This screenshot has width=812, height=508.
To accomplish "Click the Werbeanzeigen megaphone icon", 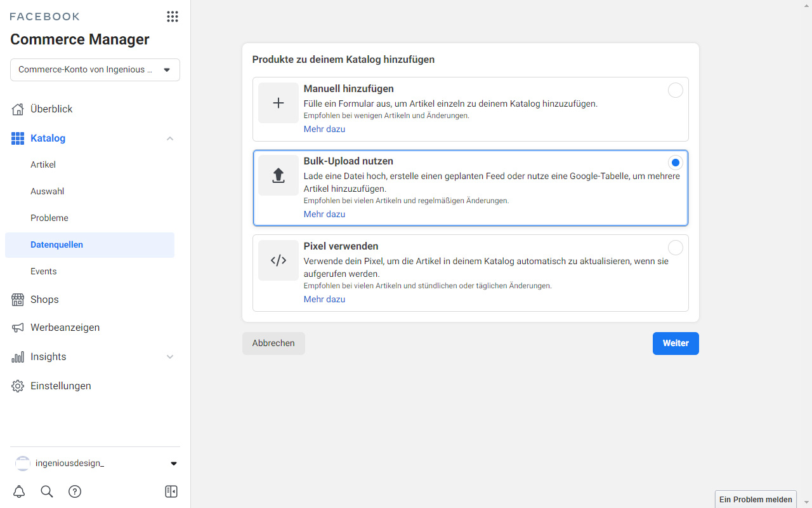I will [x=18, y=328].
